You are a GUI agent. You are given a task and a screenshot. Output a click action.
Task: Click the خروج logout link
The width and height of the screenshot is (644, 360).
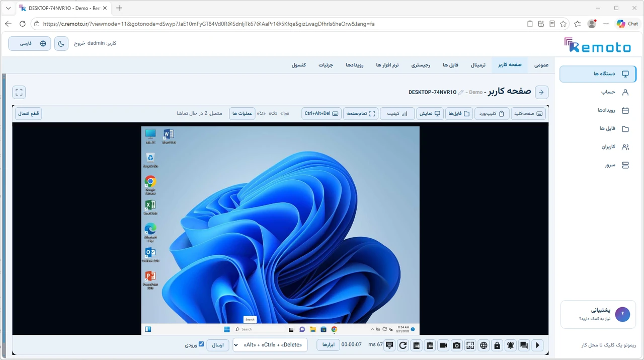[x=79, y=43]
